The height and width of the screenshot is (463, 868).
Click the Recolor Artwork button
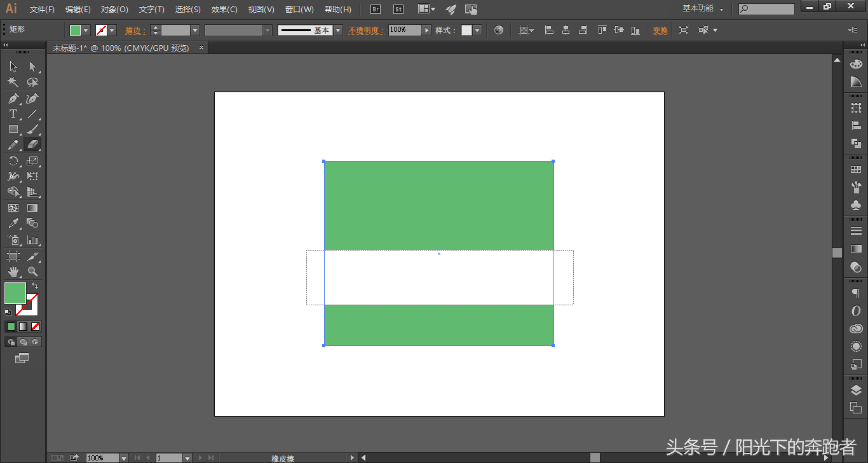(x=499, y=31)
